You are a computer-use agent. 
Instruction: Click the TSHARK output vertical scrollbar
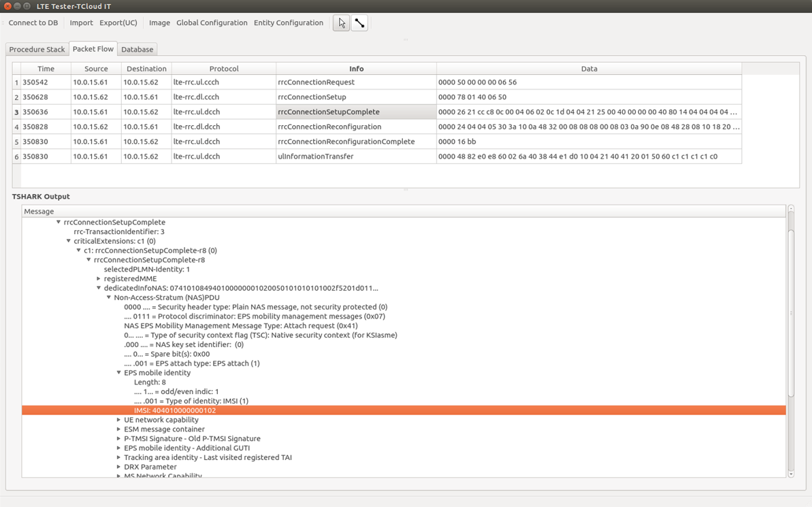point(791,313)
